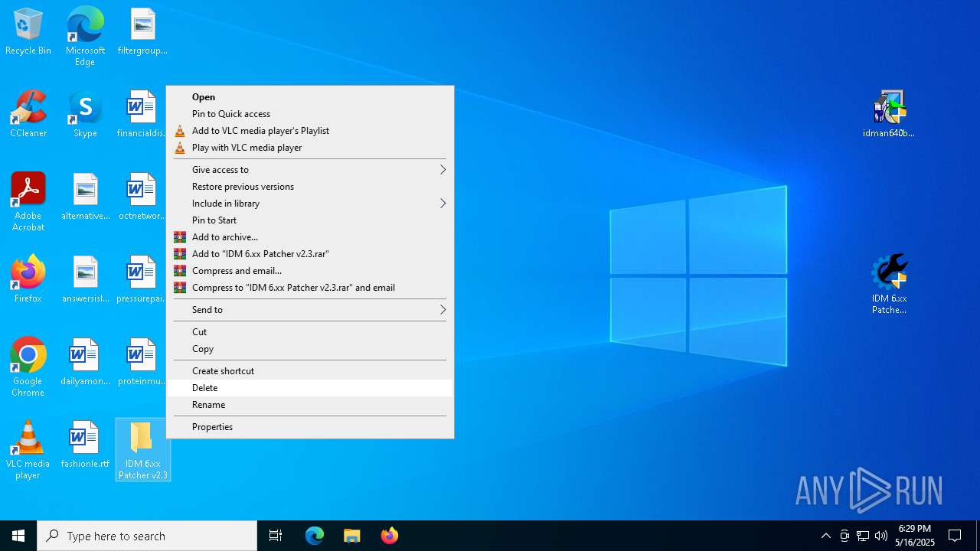Viewport: 980px width, 551px height.
Task: Open File Explorer from the taskbar
Action: coord(351,536)
